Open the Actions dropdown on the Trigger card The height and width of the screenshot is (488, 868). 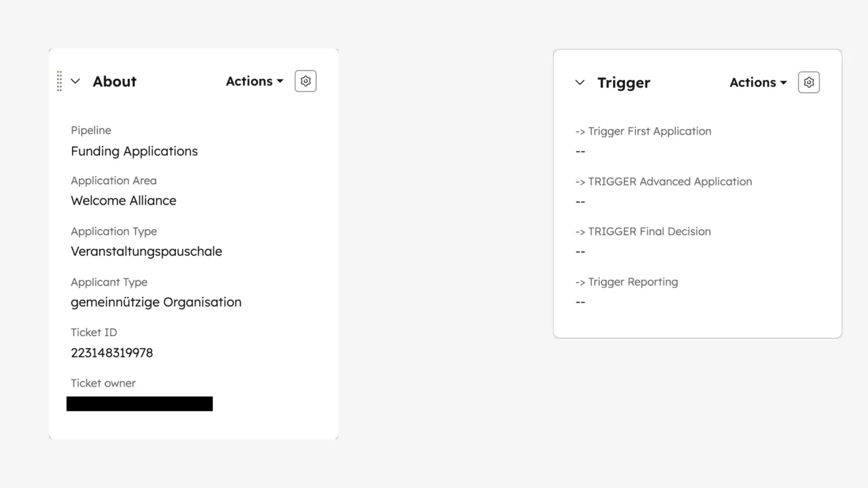point(754,82)
